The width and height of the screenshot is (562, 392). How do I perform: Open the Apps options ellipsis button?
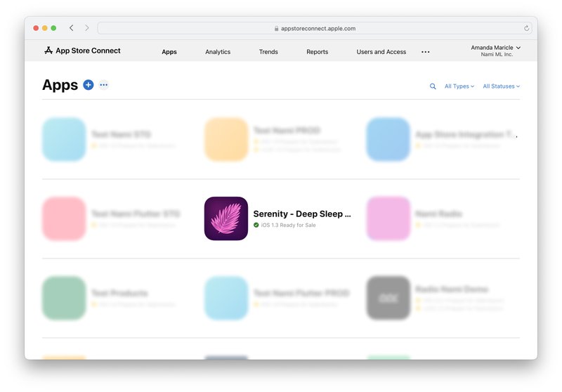[x=103, y=85]
